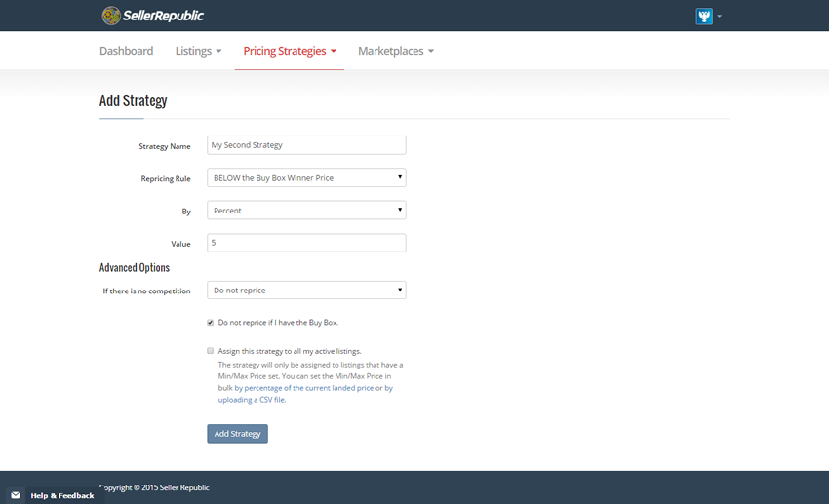Click the SellerRepublic logo icon
This screenshot has width=829, height=504.
tap(111, 16)
